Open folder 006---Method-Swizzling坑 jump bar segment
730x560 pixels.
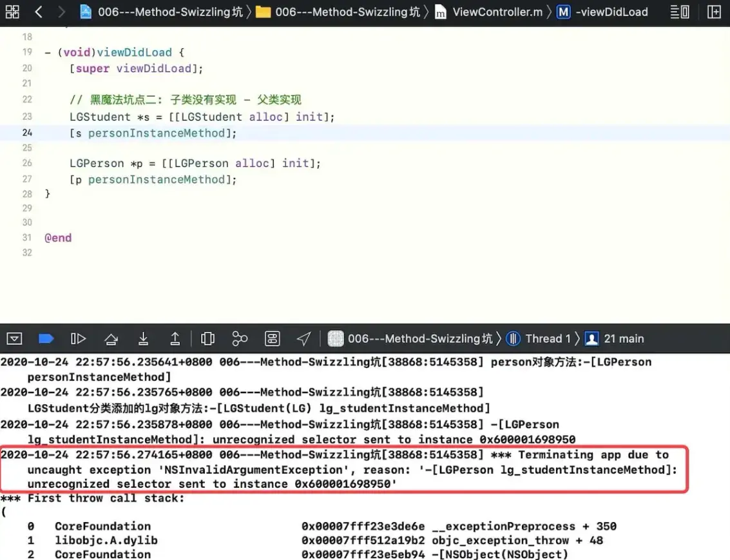click(x=338, y=12)
